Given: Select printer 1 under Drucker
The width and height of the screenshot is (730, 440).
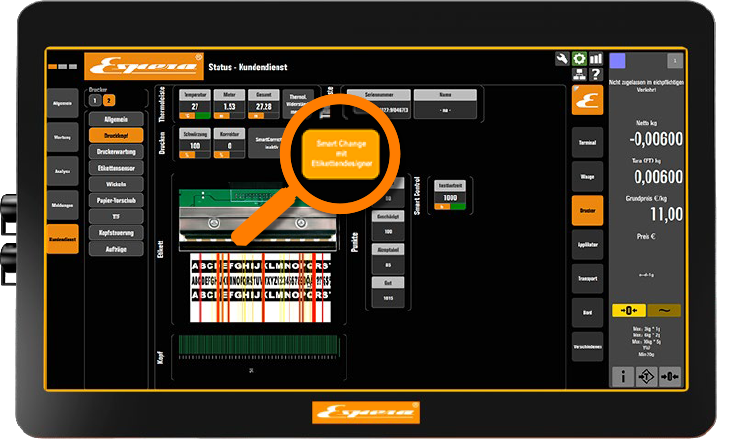Looking at the screenshot, I should (x=95, y=100).
